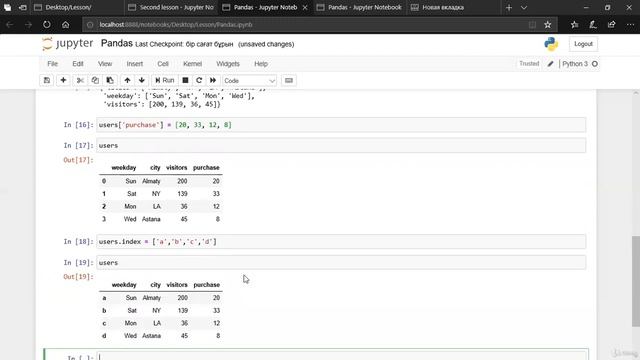This screenshot has height=360, width=640.
Task: Open browser settings and more menu
Action: click(630, 25)
